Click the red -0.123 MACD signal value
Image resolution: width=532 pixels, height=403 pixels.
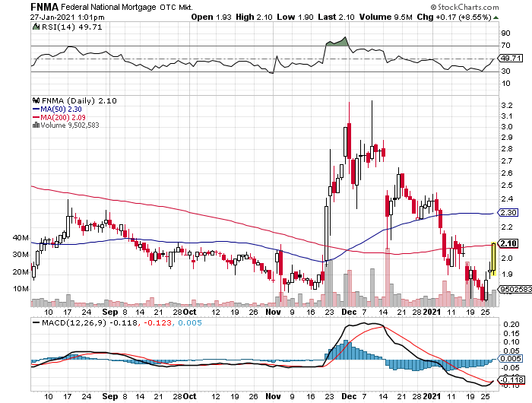[x=157, y=323]
